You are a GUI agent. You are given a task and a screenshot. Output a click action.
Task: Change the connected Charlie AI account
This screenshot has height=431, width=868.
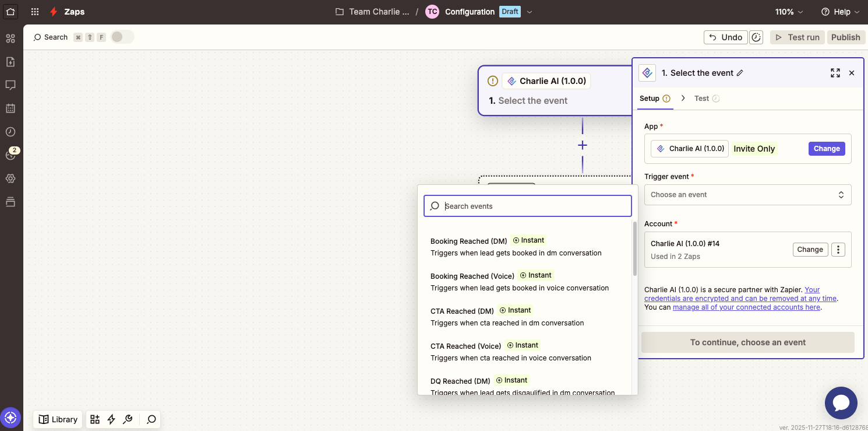[x=810, y=250]
